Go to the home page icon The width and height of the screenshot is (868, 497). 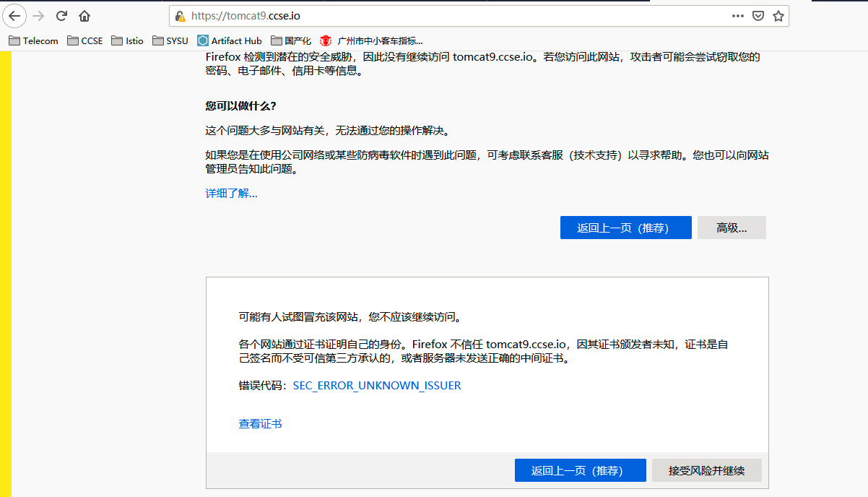[x=84, y=16]
